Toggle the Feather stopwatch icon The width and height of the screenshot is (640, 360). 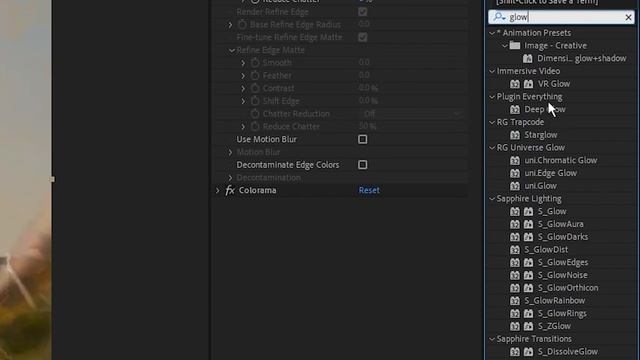(x=255, y=76)
